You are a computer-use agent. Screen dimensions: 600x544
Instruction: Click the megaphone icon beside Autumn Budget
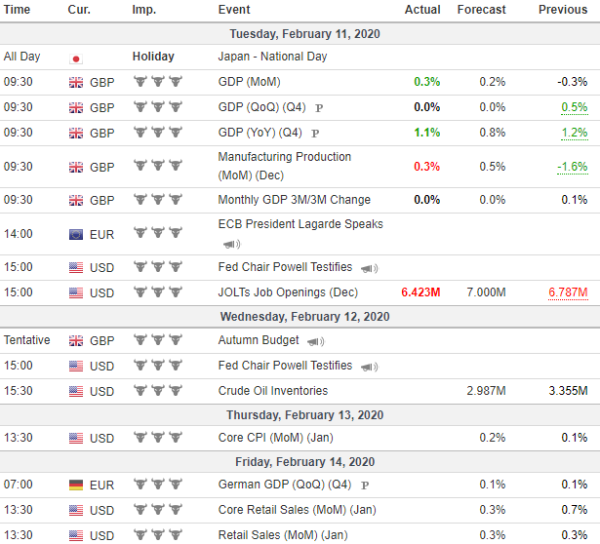pos(316,341)
